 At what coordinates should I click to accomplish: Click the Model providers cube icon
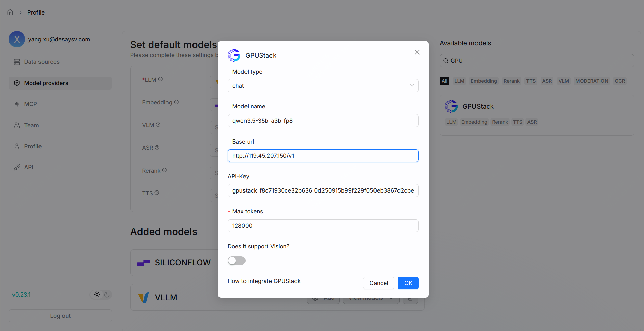point(17,83)
